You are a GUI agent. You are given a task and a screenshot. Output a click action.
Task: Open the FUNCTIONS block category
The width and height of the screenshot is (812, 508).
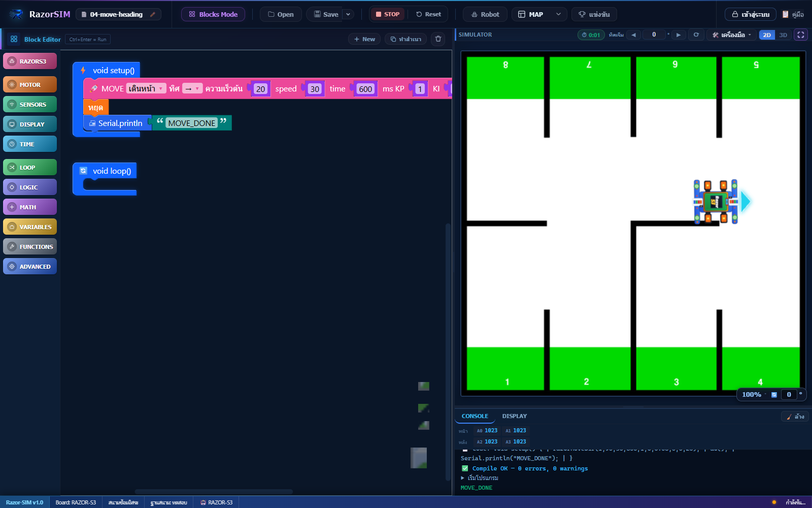coord(30,247)
